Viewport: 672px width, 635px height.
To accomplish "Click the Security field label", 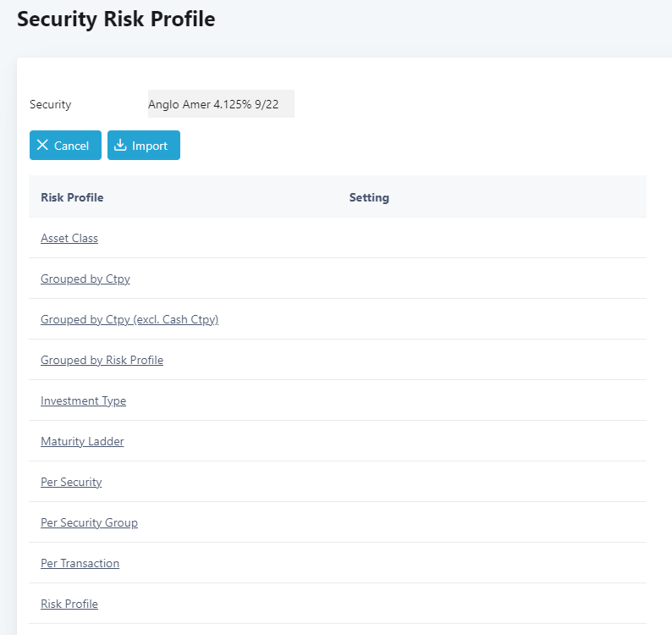I will click(x=51, y=104).
